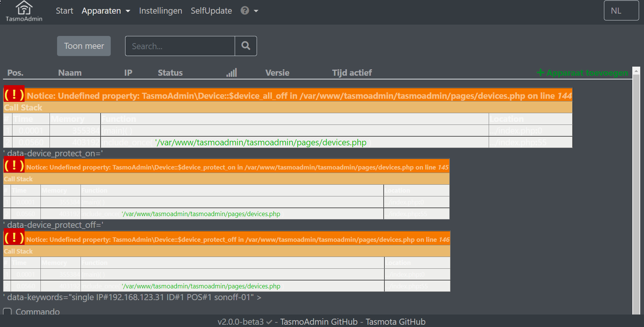Viewport: 644px width, 327px height.
Task: Select the notice text mentioning line 146
Action: [x=238, y=240]
